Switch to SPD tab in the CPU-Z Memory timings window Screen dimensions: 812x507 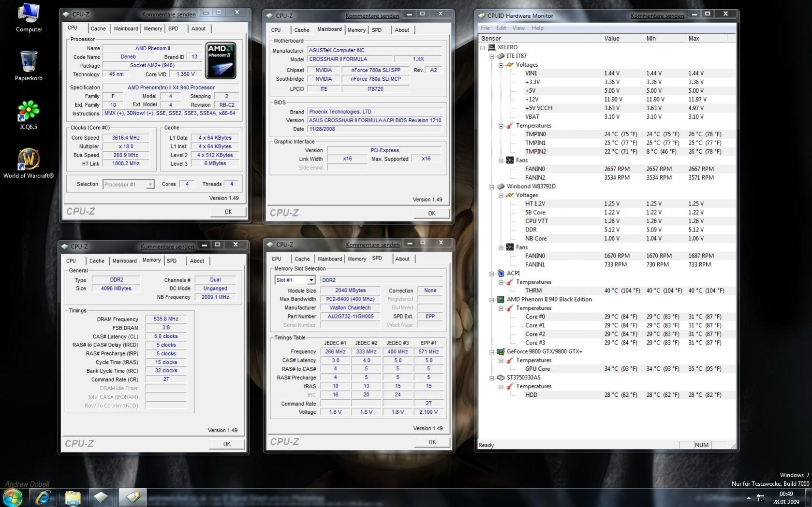172,261
